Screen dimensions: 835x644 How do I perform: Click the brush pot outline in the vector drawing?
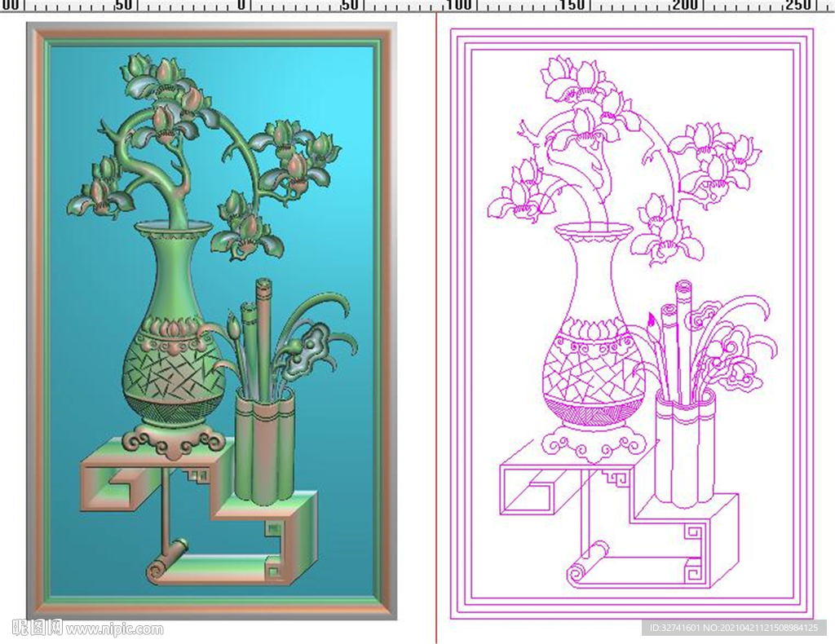[684, 448]
